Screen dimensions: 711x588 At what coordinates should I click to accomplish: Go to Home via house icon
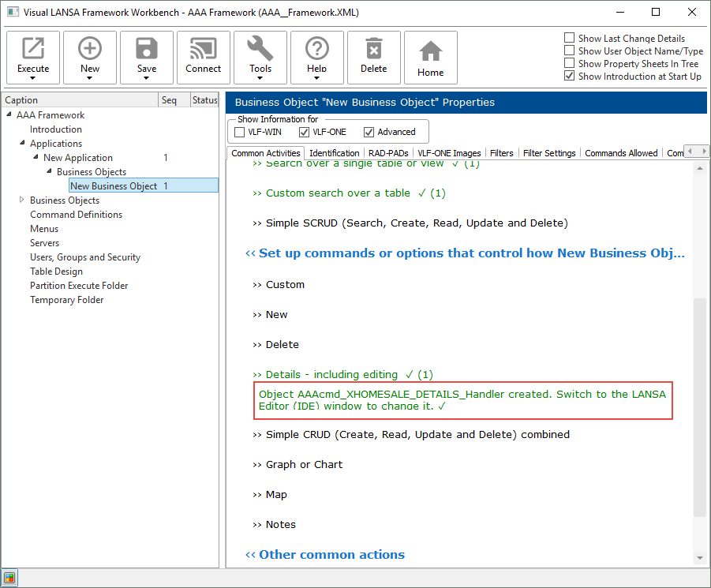pyautogui.click(x=431, y=52)
